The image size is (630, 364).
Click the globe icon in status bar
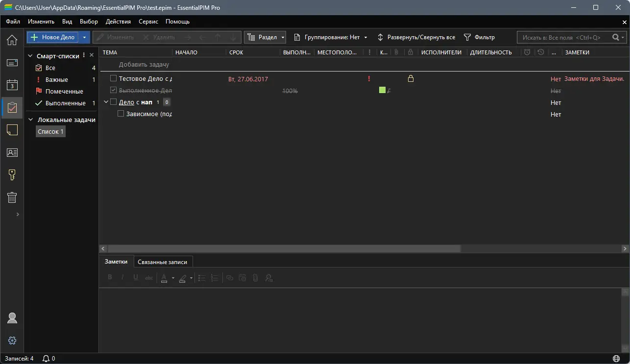(616, 359)
